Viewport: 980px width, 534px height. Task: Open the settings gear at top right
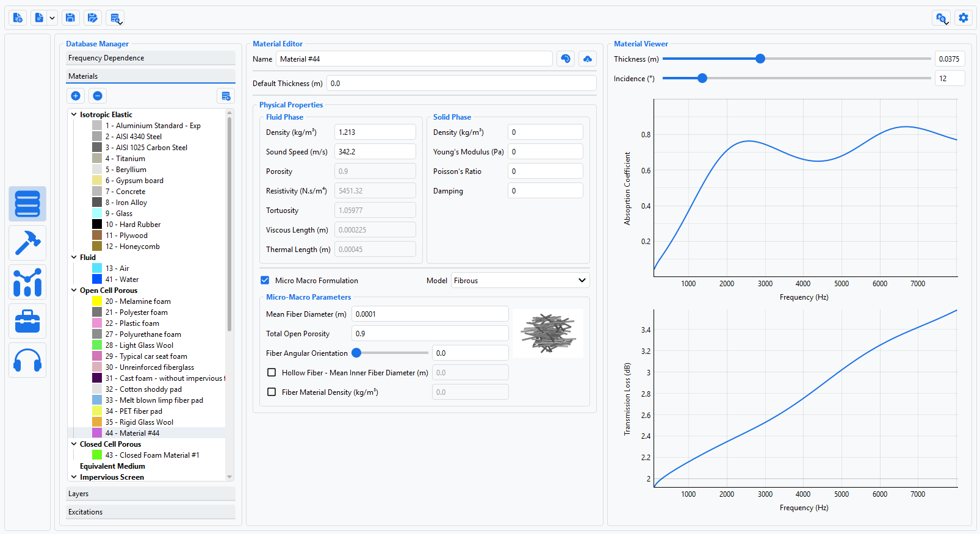(964, 18)
